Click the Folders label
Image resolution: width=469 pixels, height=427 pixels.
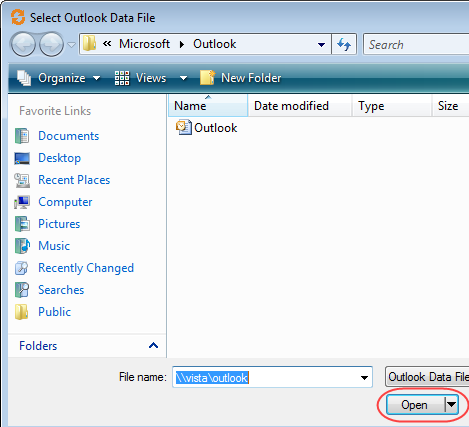pyautogui.click(x=38, y=346)
